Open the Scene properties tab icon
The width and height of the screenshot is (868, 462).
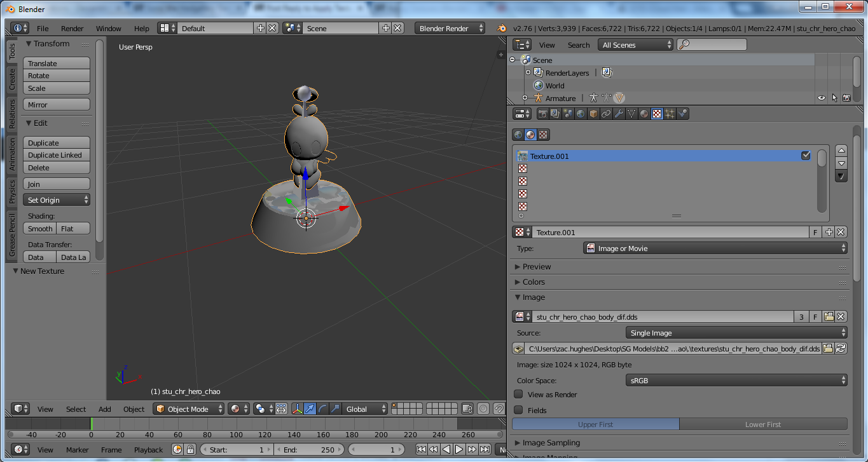(568, 114)
